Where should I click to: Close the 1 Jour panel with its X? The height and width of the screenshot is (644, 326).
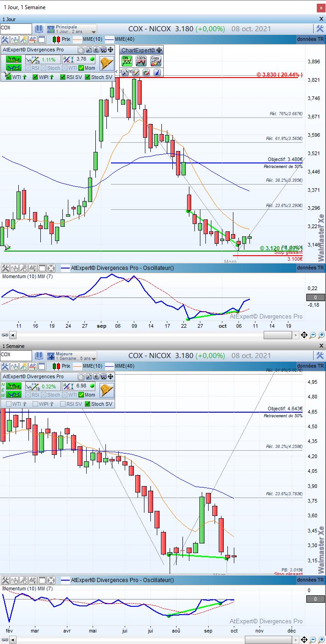(321, 19)
